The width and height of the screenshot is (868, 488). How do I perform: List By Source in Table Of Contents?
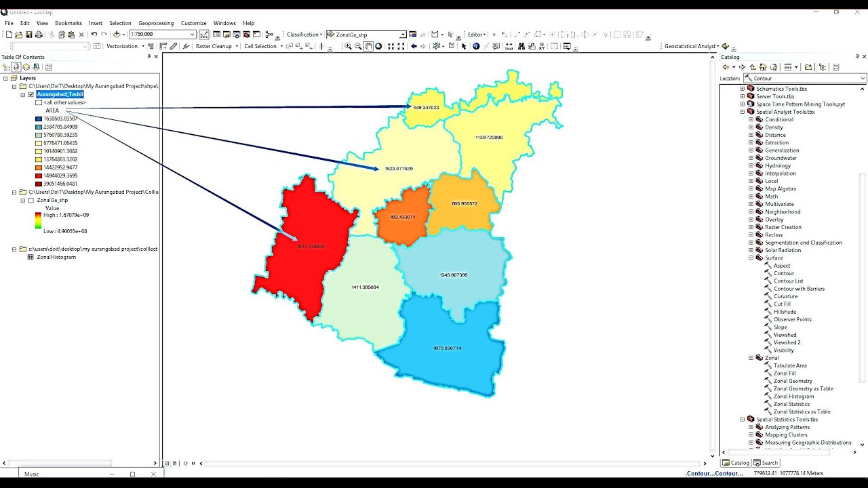pos(16,67)
